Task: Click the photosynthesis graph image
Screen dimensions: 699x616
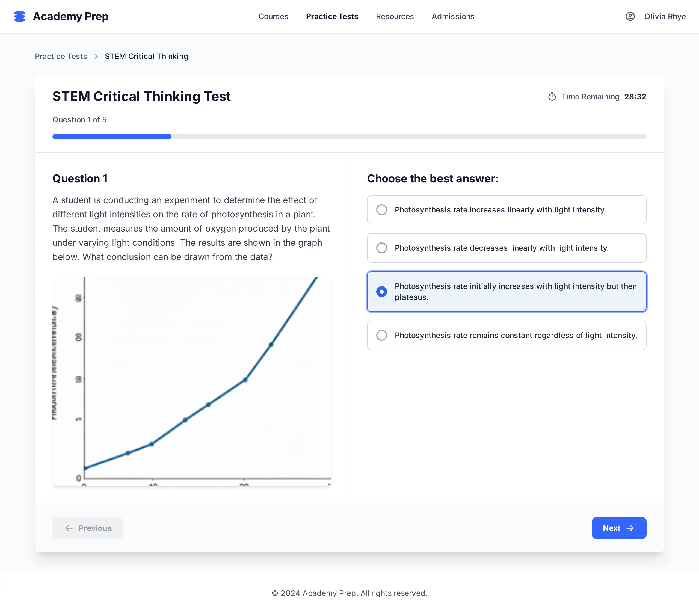Action: [192, 381]
